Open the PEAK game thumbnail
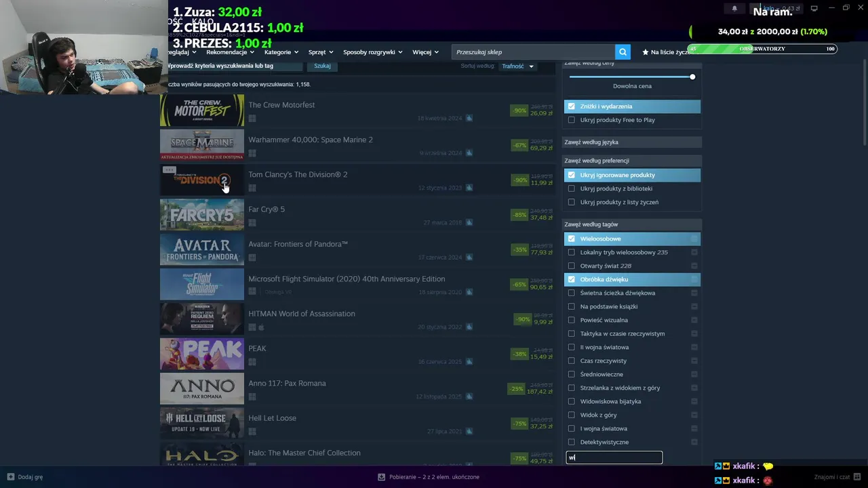Image resolution: width=868 pixels, height=488 pixels. (202, 354)
